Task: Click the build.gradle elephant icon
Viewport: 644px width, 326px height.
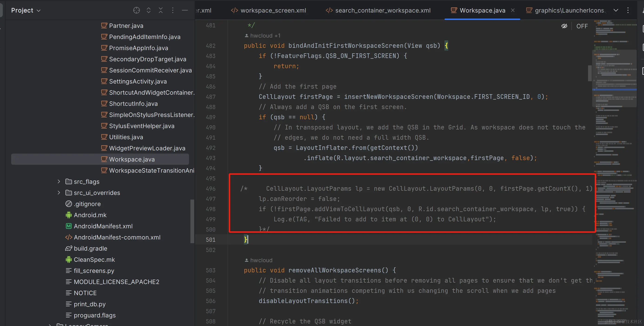Action: (69, 248)
